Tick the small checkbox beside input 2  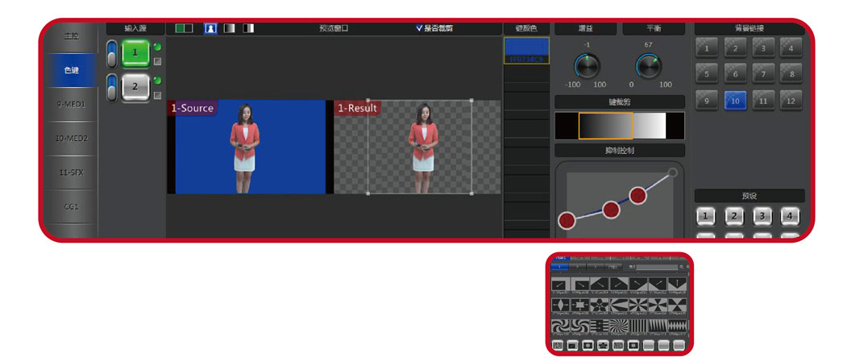tap(157, 96)
